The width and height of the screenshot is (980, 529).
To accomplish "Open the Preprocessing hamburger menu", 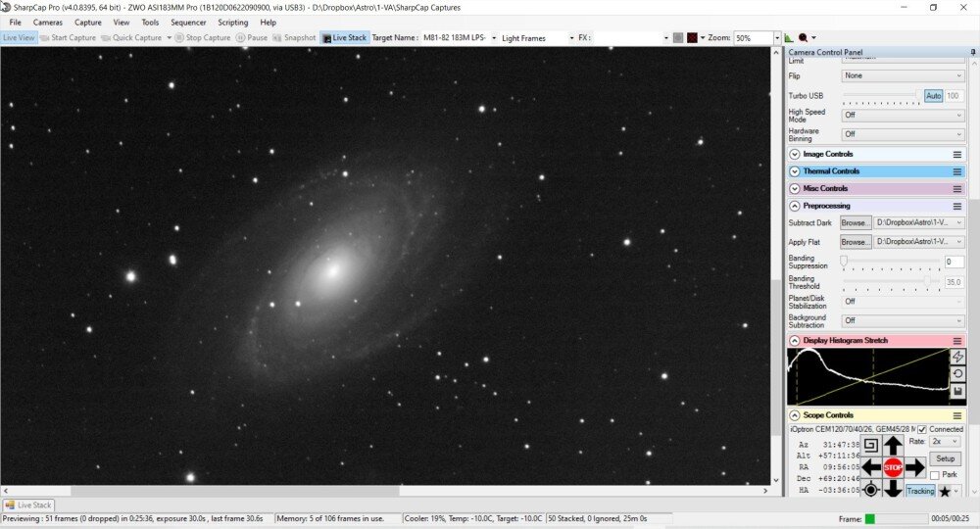I will (x=956, y=206).
